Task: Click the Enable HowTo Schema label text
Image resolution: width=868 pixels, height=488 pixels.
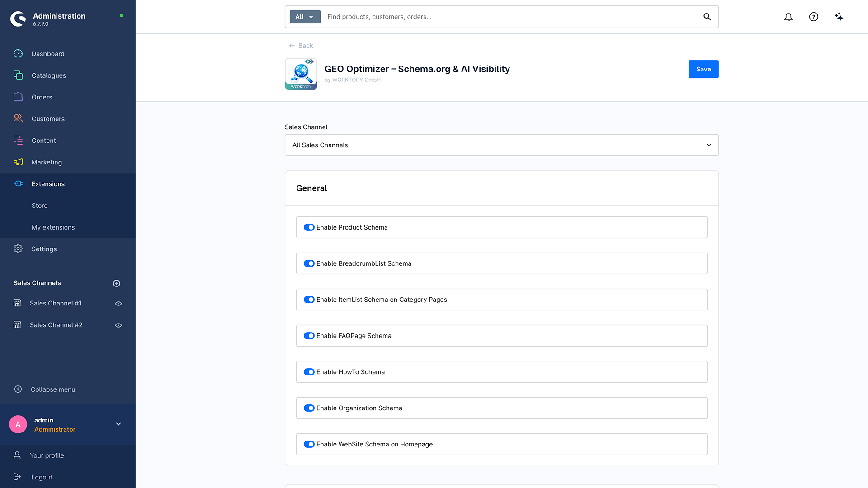Action: pyautogui.click(x=351, y=372)
